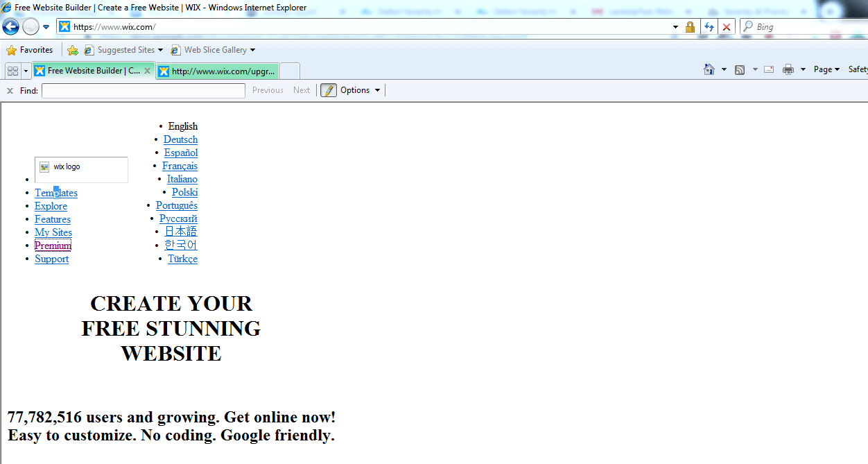The image size is (868, 464).
Task: Expand the Print dropdown arrow
Action: pos(803,69)
